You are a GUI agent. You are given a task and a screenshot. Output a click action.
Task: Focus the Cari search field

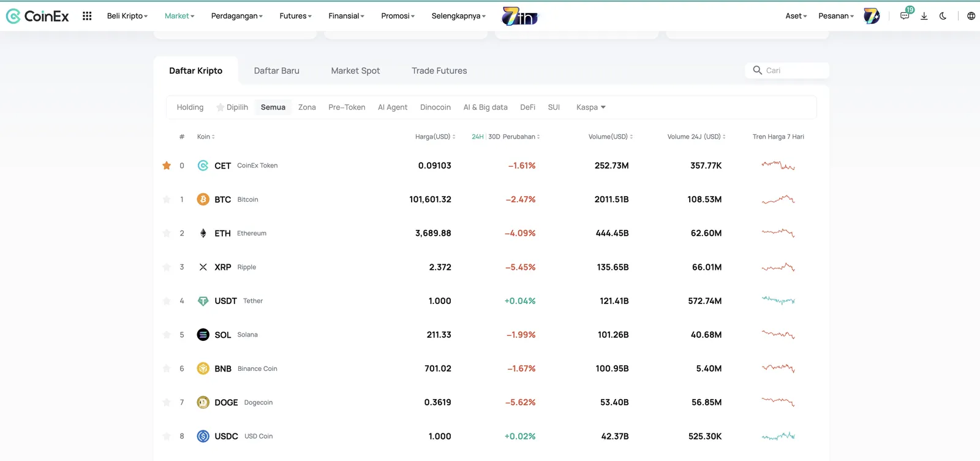787,70
